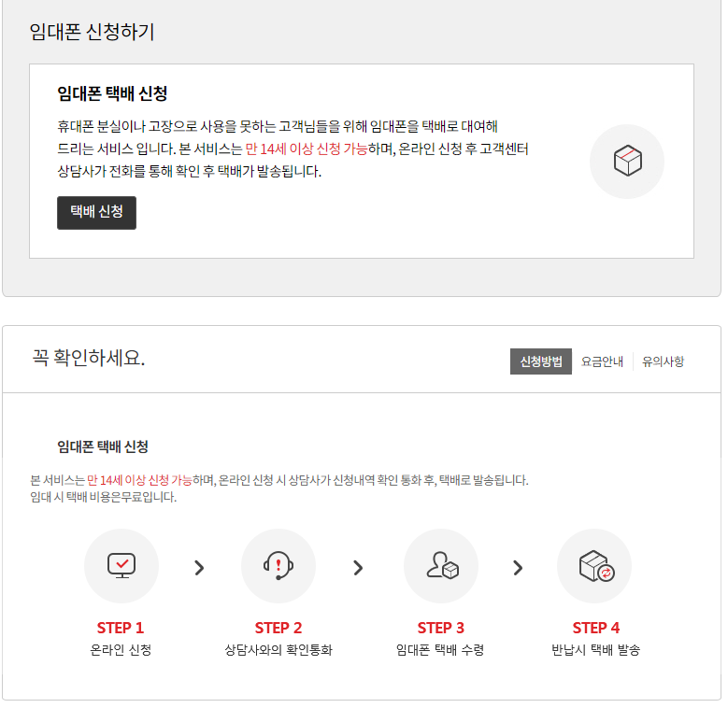Select the 신청방법 tab
The width and height of the screenshot is (728, 708).
pos(541,361)
